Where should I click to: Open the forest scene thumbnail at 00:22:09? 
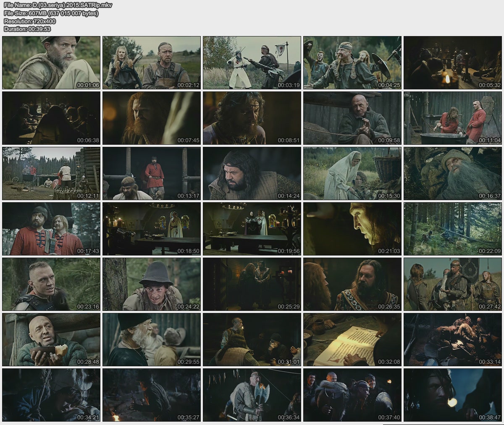point(453,229)
